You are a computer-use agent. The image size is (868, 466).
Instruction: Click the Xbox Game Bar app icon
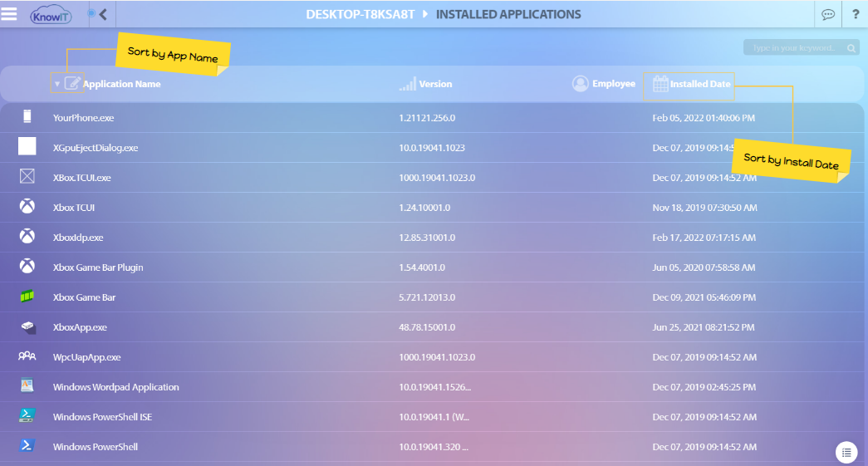click(x=27, y=297)
